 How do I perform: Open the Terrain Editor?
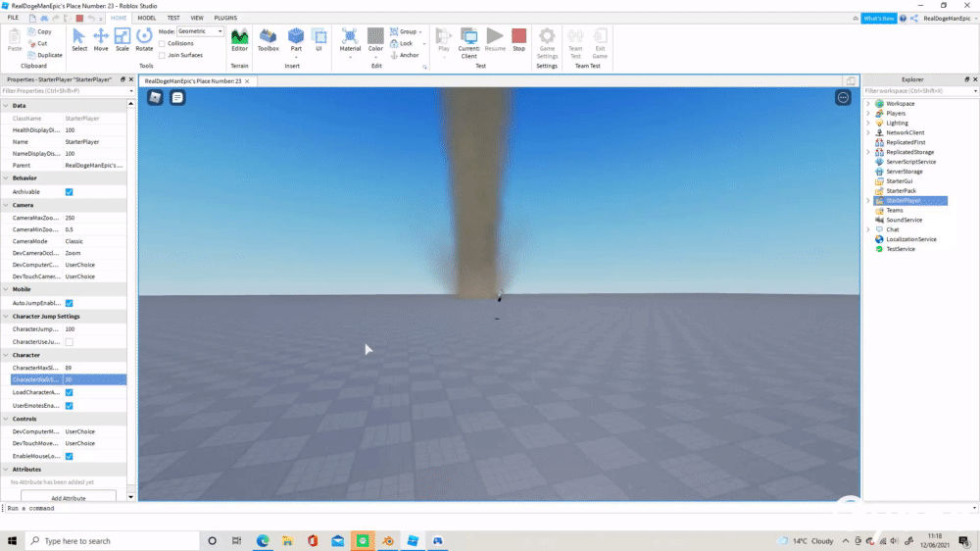click(x=239, y=40)
